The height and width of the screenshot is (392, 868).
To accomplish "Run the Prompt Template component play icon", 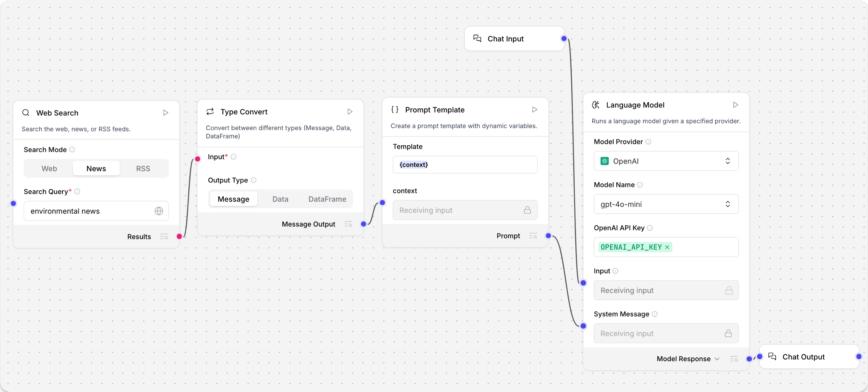I will (534, 110).
